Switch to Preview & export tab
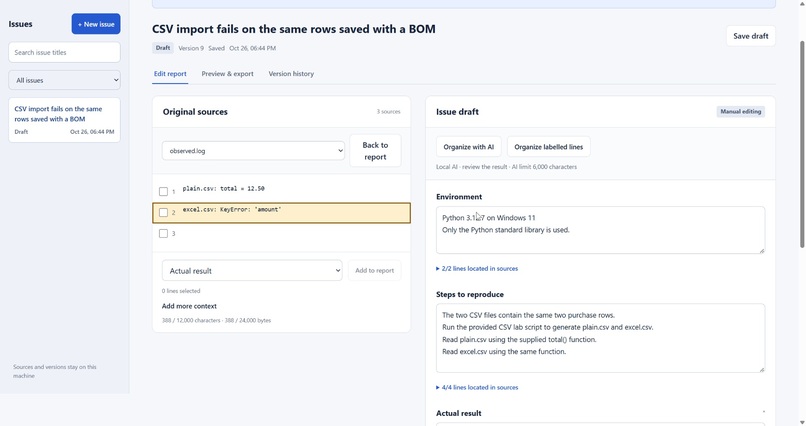The image size is (806, 426). (x=227, y=74)
